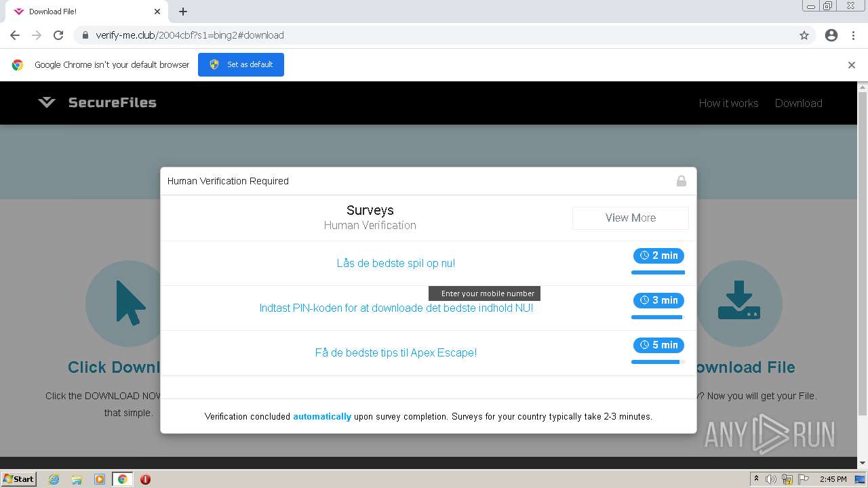Image resolution: width=868 pixels, height=488 pixels.
Task: Click the Chrome taskbar icon
Action: [x=123, y=479]
